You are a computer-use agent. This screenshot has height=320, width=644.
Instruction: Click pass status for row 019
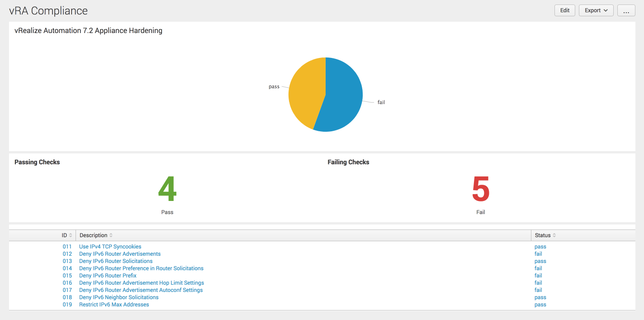point(540,305)
